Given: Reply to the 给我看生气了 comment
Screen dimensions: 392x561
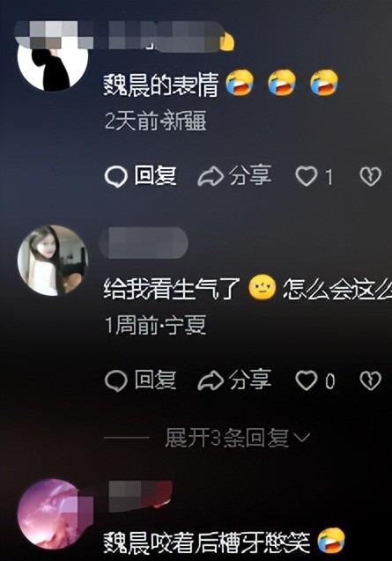Looking at the screenshot, I should coord(141,380).
